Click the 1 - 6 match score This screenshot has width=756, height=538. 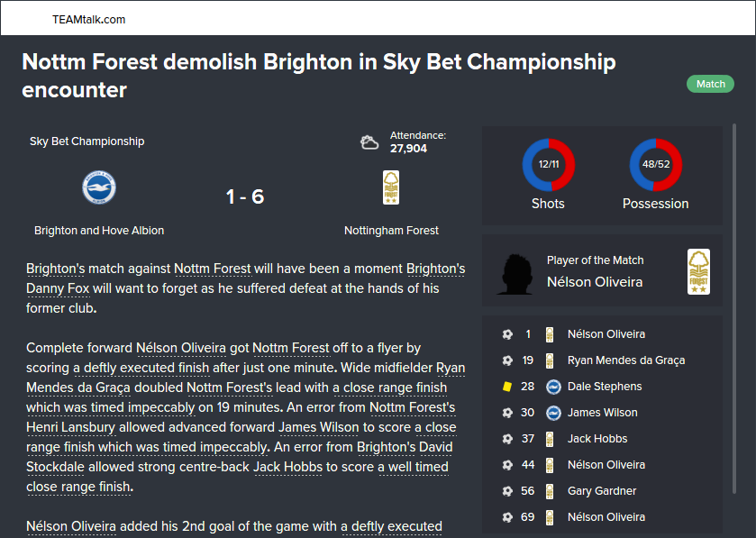[244, 196]
